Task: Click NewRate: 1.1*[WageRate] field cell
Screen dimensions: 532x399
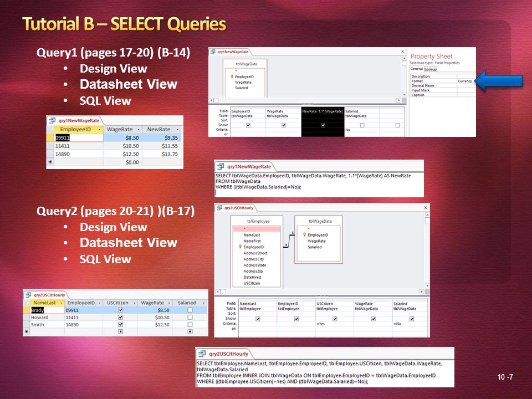Action: point(323,111)
